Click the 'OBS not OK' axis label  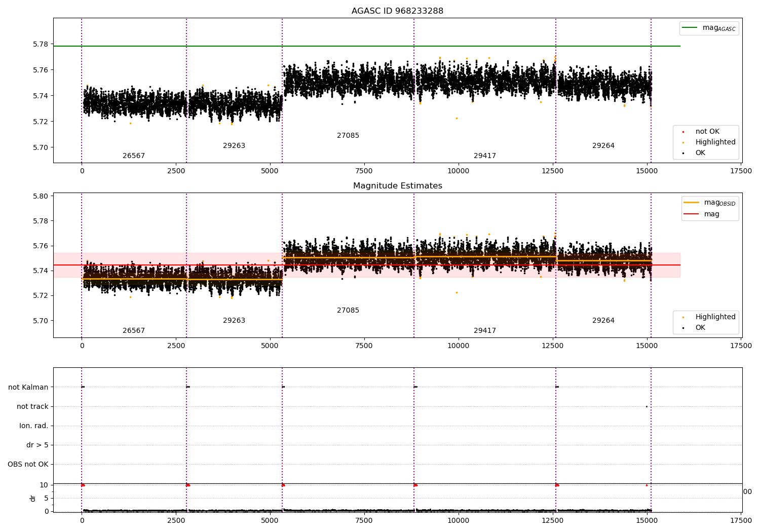[28, 464]
